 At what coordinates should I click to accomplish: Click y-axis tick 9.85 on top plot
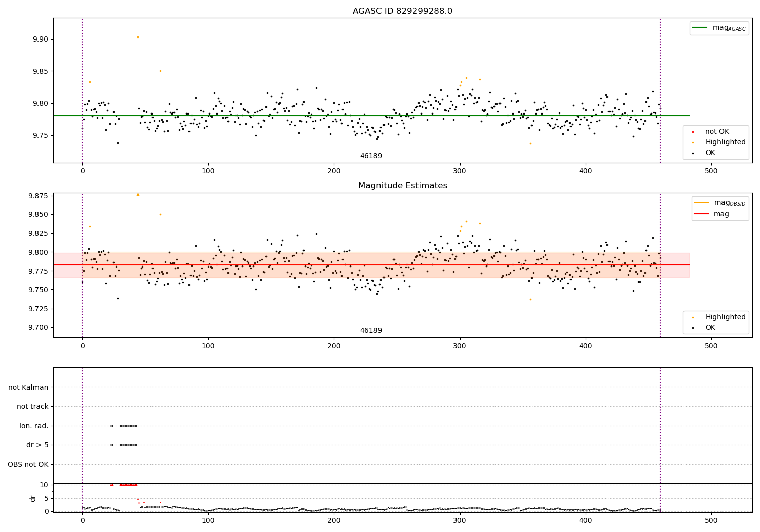(x=40, y=71)
